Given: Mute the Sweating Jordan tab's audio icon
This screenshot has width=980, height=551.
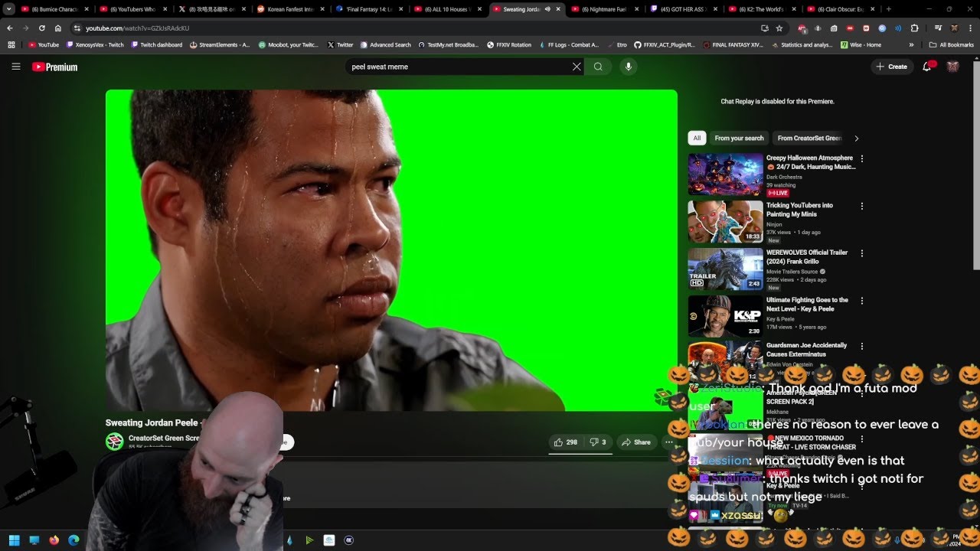Looking at the screenshot, I should coord(547,9).
